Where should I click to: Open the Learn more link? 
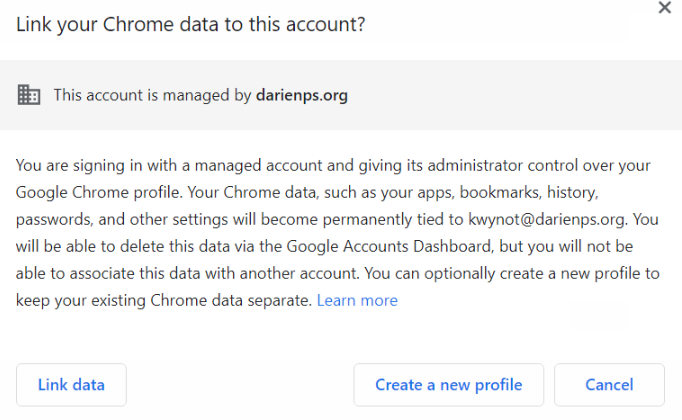[357, 300]
